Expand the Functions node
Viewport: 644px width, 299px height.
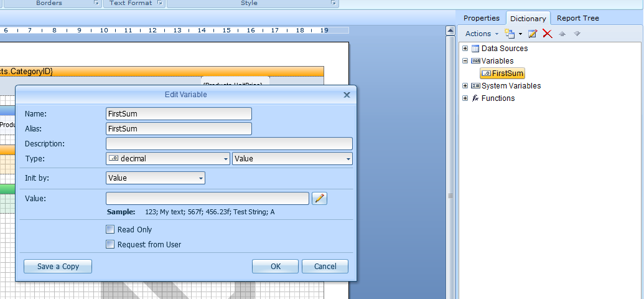click(465, 98)
